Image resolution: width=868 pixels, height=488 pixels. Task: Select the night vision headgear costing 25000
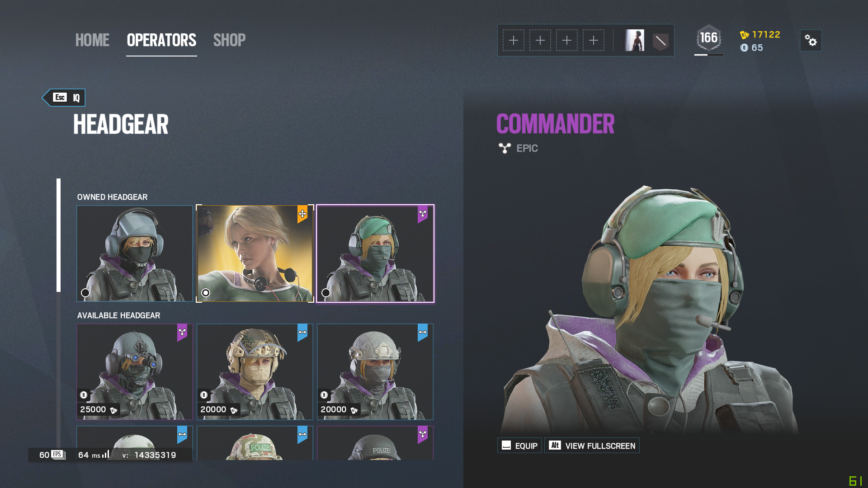click(135, 372)
